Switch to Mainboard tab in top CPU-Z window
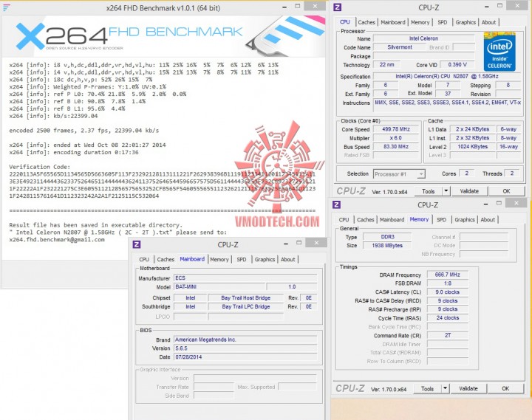Viewport: 532px width, 420px height. (x=393, y=22)
